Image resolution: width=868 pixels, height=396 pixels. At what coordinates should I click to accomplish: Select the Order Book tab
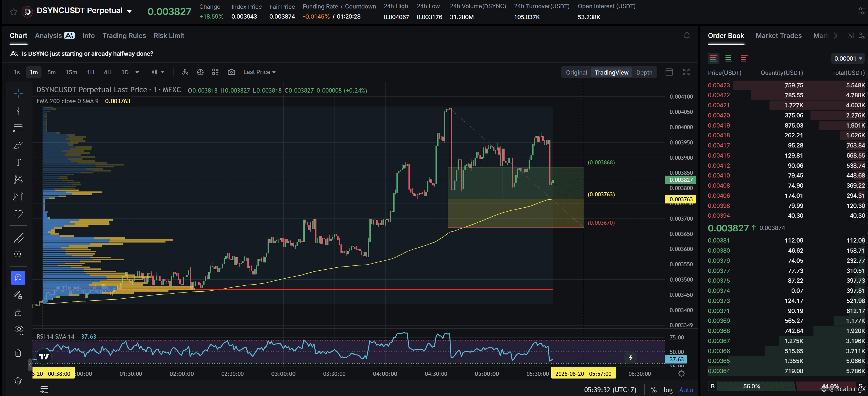coord(726,36)
